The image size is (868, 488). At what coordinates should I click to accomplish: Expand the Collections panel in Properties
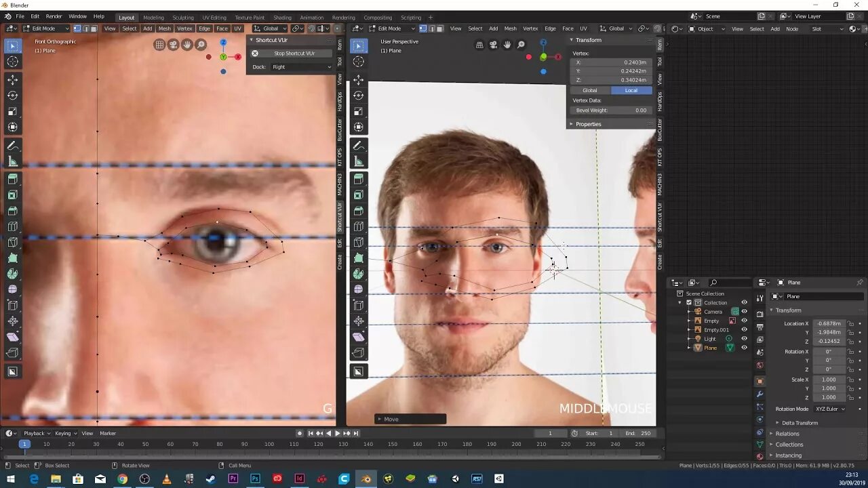tap(789, 445)
